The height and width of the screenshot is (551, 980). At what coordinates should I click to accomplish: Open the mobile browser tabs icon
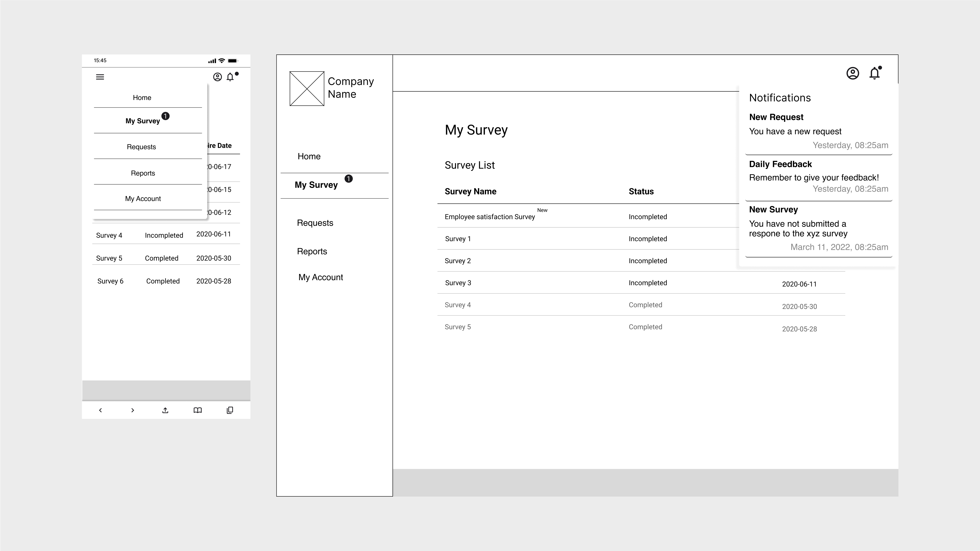point(230,410)
